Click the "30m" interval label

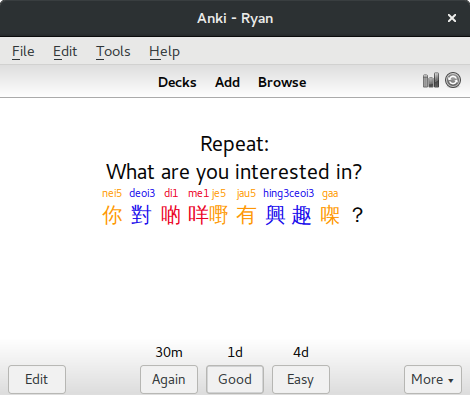pos(169,352)
